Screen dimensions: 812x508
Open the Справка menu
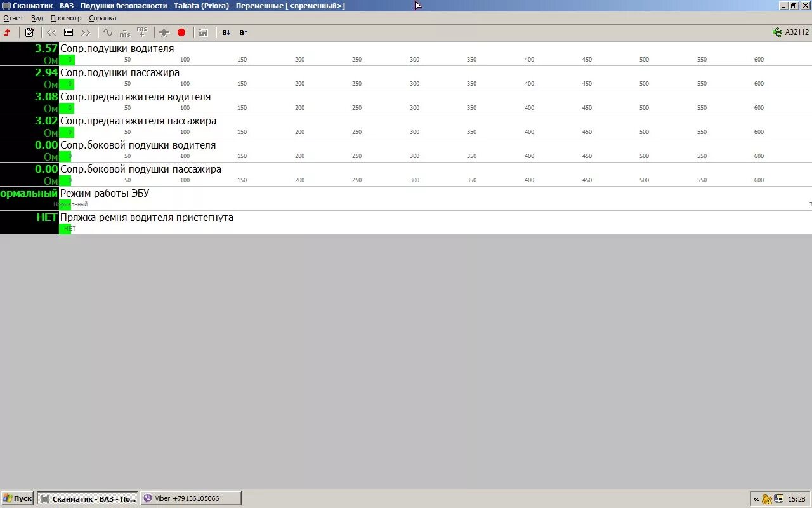(x=103, y=18)
